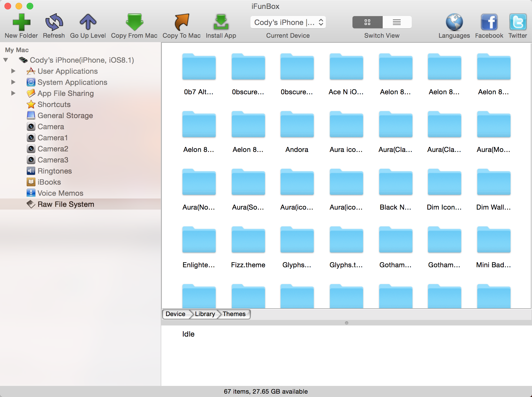Click the pane divider handle dot
Image resolution: width=532 pixels, height=397 pixels.
(x=346, y=323)
